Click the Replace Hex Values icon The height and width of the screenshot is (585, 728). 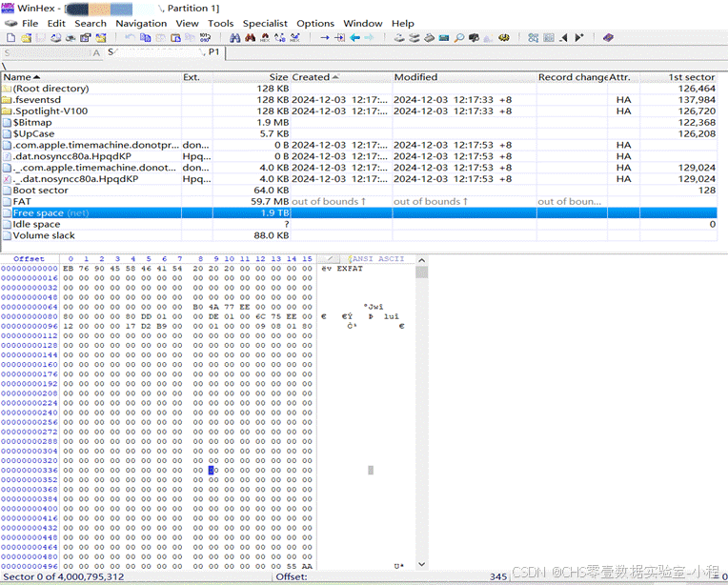point(294,38)
